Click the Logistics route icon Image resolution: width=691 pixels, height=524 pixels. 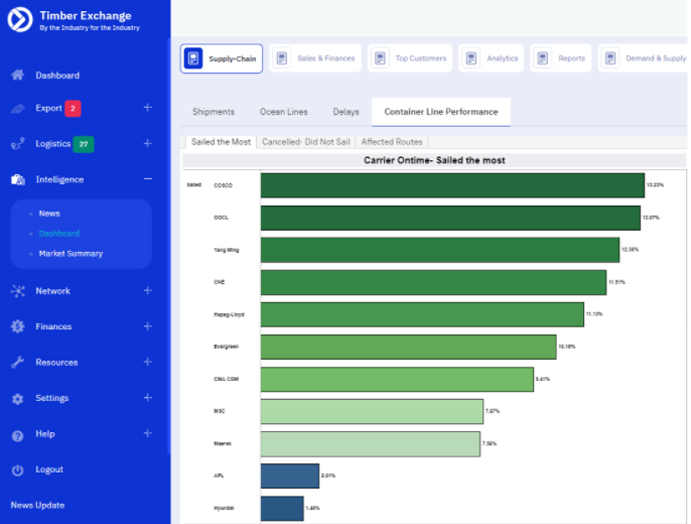click(x=18, y=144)
